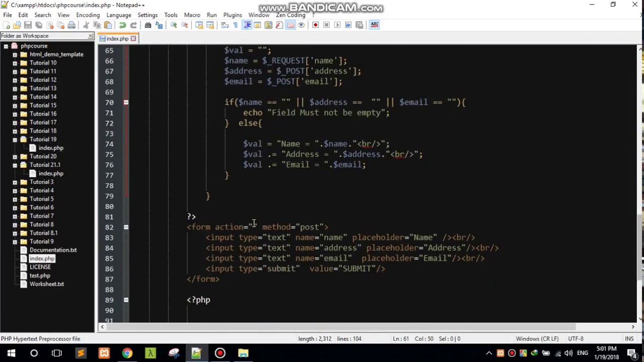Click the Stop recording macro icon
The image size is (644, 362).
click(x=327, y=25)
